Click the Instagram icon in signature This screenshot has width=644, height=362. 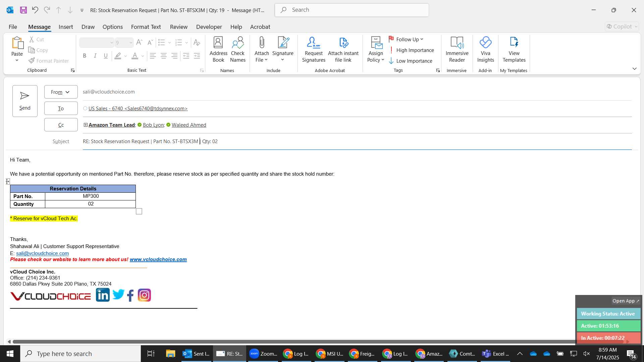coord(144,295)
